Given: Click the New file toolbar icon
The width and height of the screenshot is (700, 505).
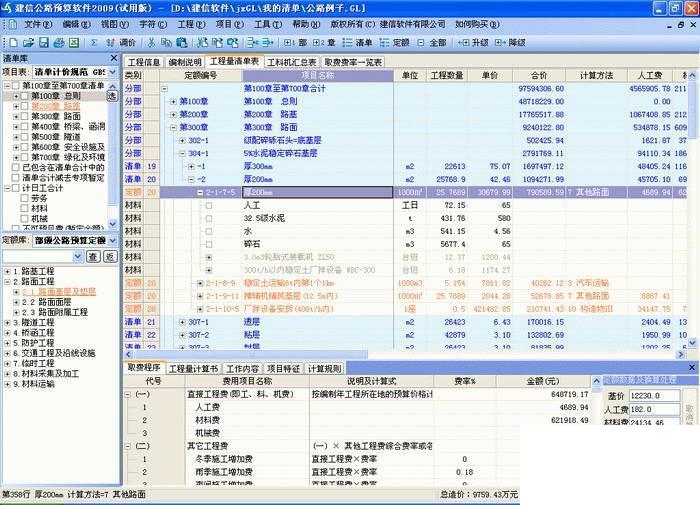Looking at the screenshot, I should [13, 42].
